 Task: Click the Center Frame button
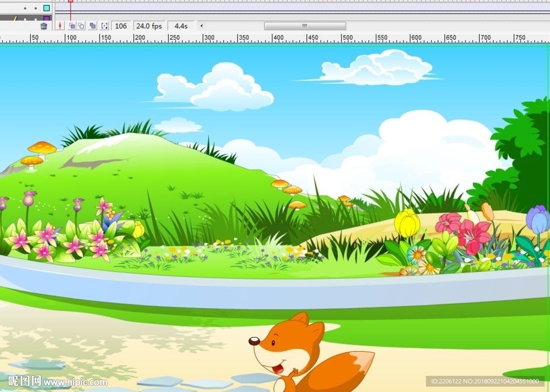click(60, 26)
